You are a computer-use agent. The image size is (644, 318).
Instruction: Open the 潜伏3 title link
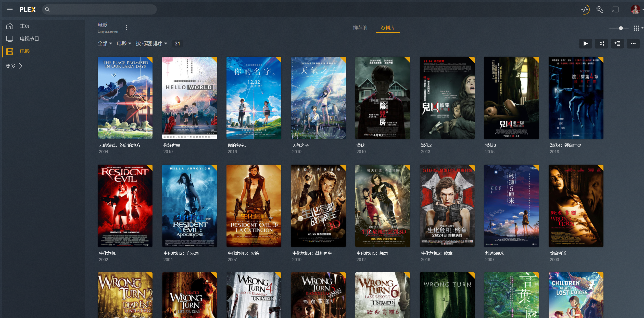[490, 145]
